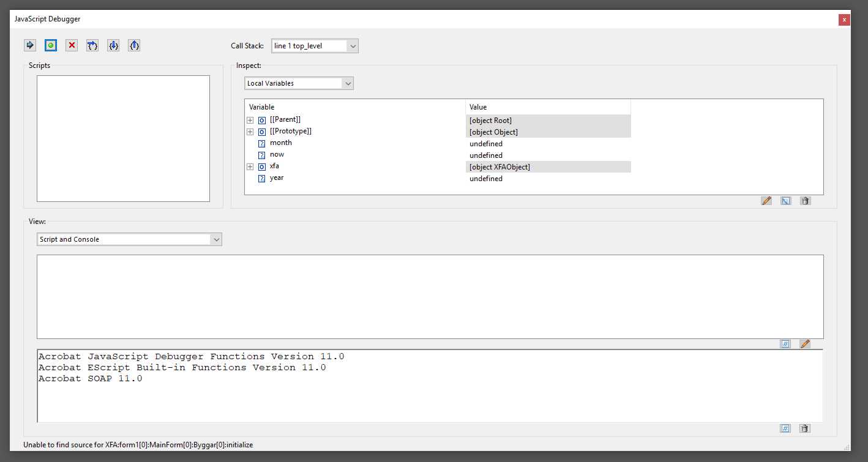Screen dimensions: 868x462
Task: Click the trash Delete icon under the variables list
Action: click(x=806, y=201)
